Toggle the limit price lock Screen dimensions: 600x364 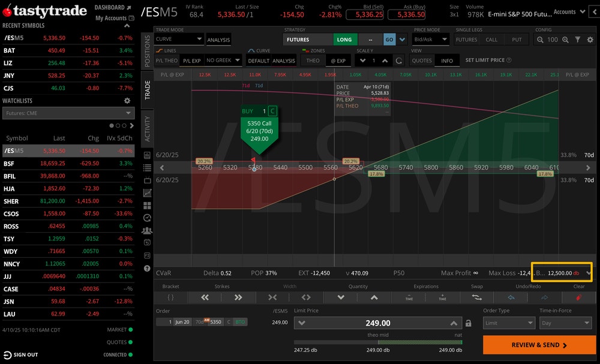468,323
